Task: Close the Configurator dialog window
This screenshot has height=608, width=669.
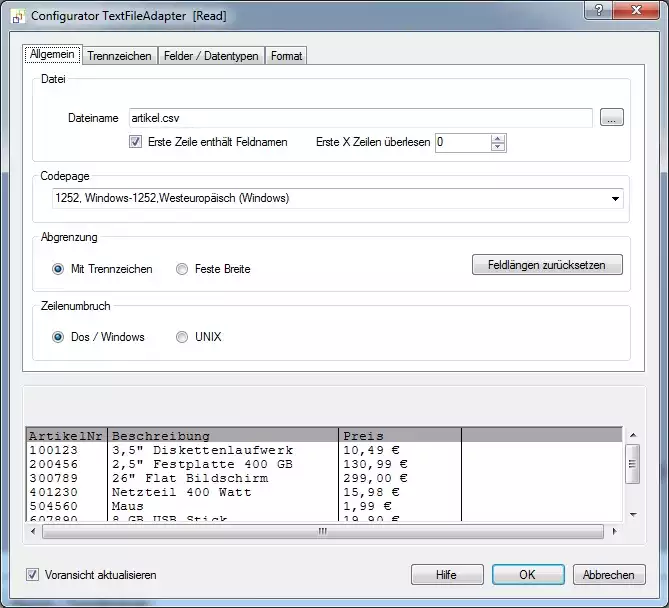Action: pos(638,11)
